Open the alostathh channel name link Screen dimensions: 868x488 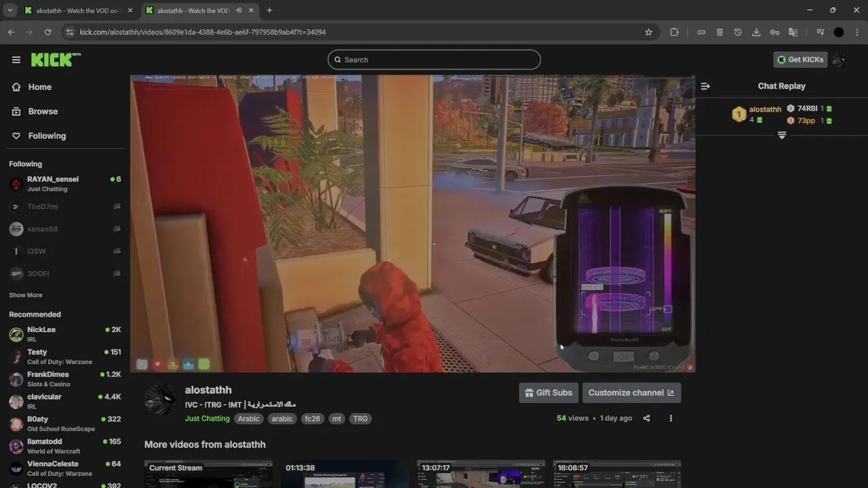[x=208, y=390]
